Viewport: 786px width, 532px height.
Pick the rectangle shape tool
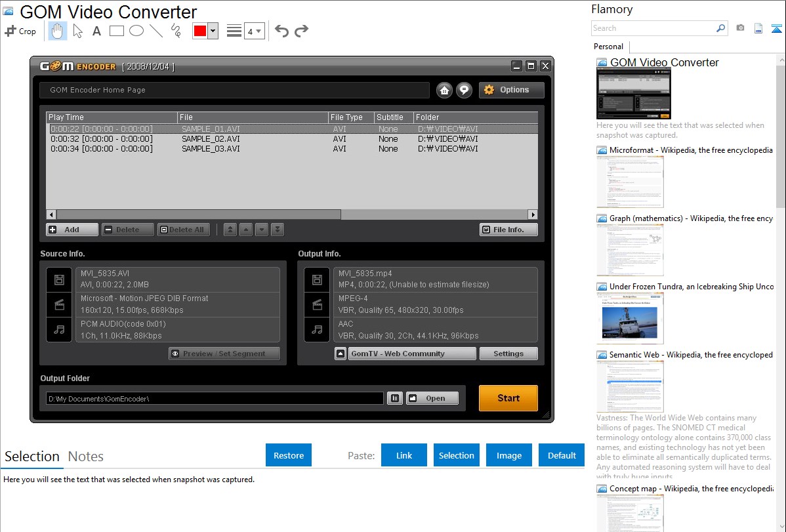pyautogui.click(x=117, y=31)
